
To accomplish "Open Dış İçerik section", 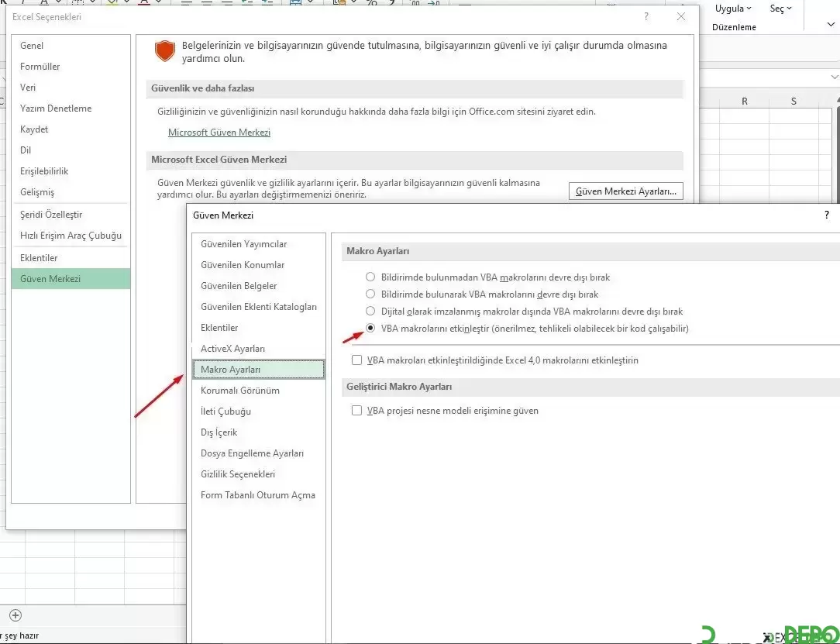I will 258,432.
